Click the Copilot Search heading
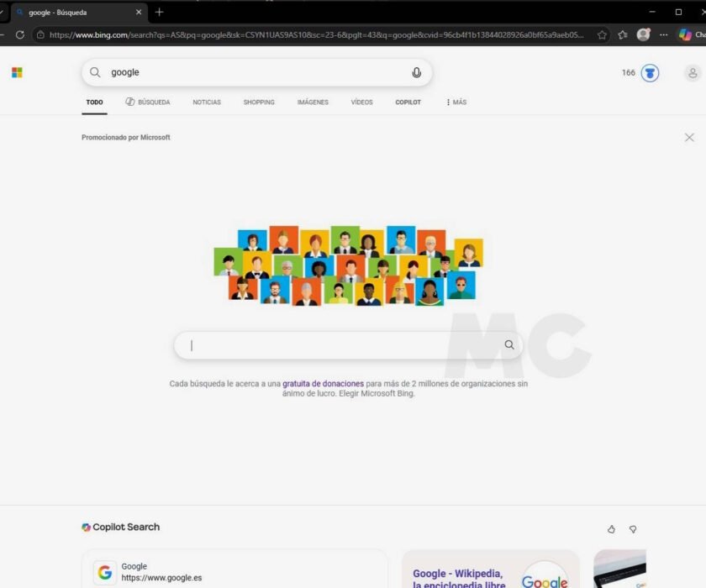Image resolution: width=706 pixels, height=588 pixels. pyautogui.click(x=126, y=527)
